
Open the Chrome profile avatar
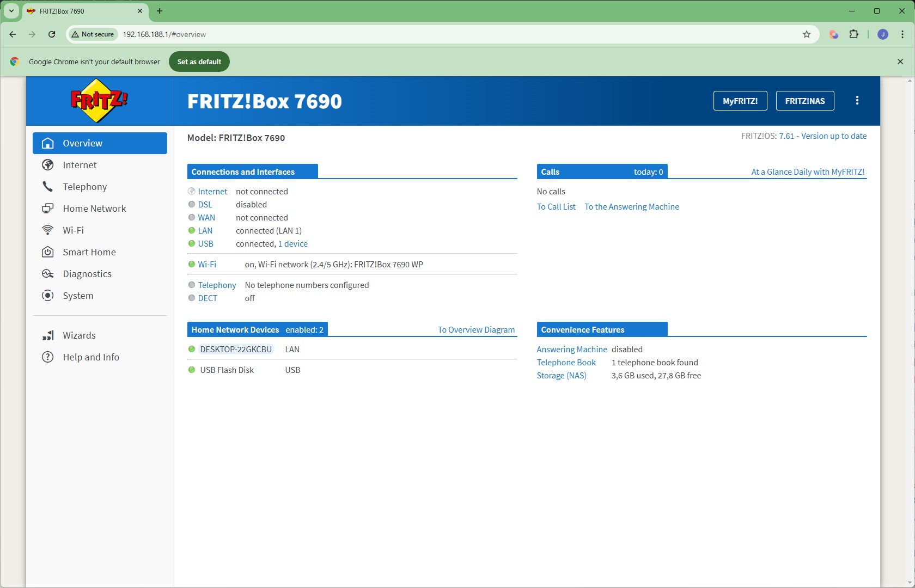[883, 34]
